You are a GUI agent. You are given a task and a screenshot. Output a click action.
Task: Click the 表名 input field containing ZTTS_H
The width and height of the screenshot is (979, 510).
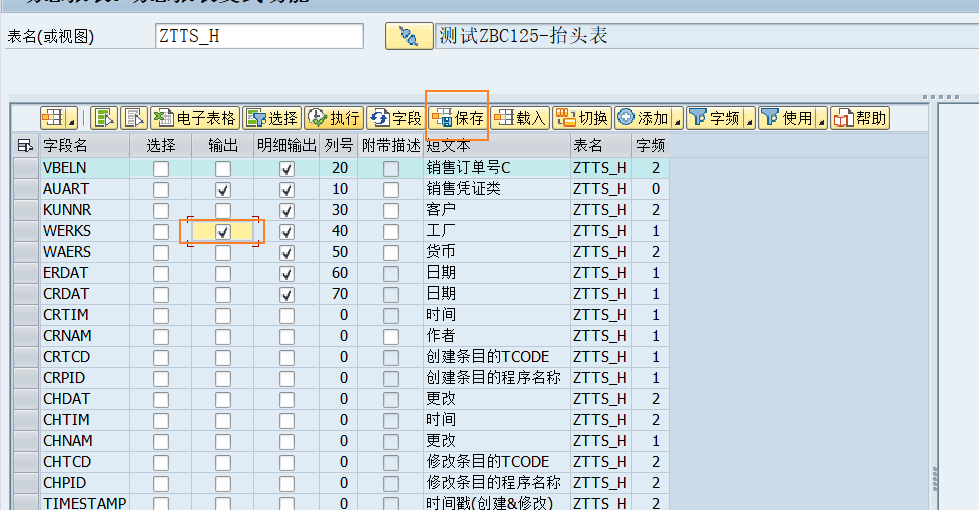pos(259,36)
